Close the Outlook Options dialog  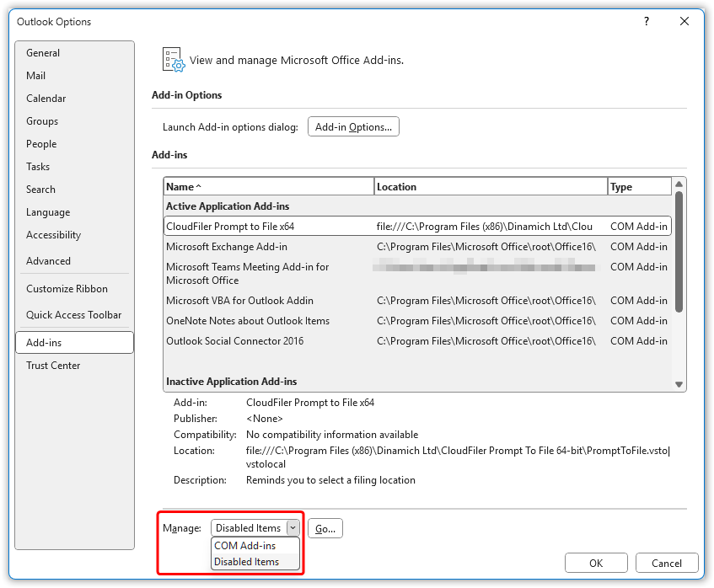(x=684, y=21)
